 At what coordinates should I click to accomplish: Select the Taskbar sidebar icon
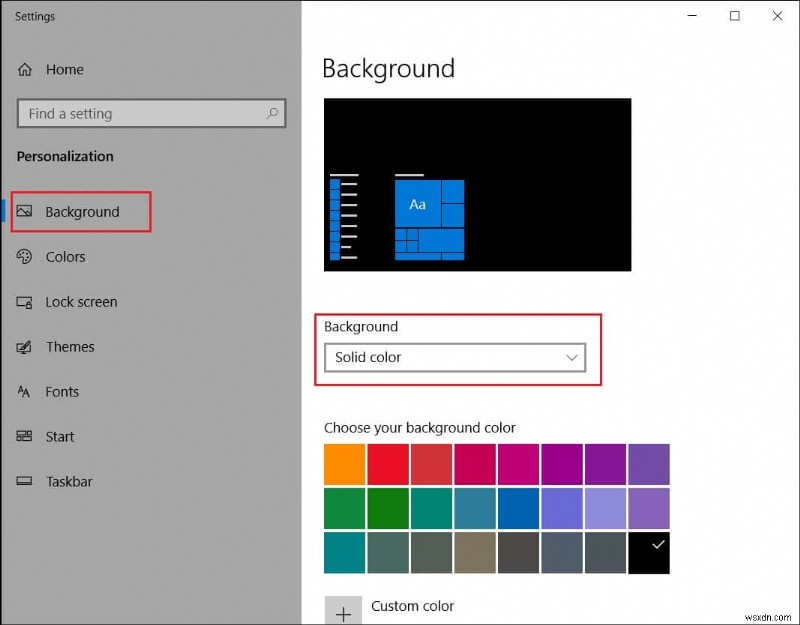[24, 482]
